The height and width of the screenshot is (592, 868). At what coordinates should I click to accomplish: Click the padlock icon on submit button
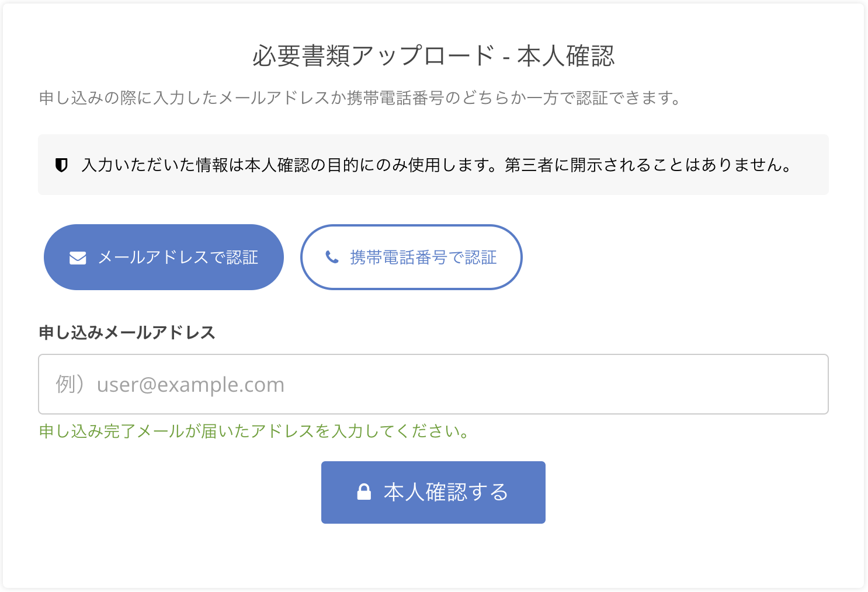[x=364, y=492]
